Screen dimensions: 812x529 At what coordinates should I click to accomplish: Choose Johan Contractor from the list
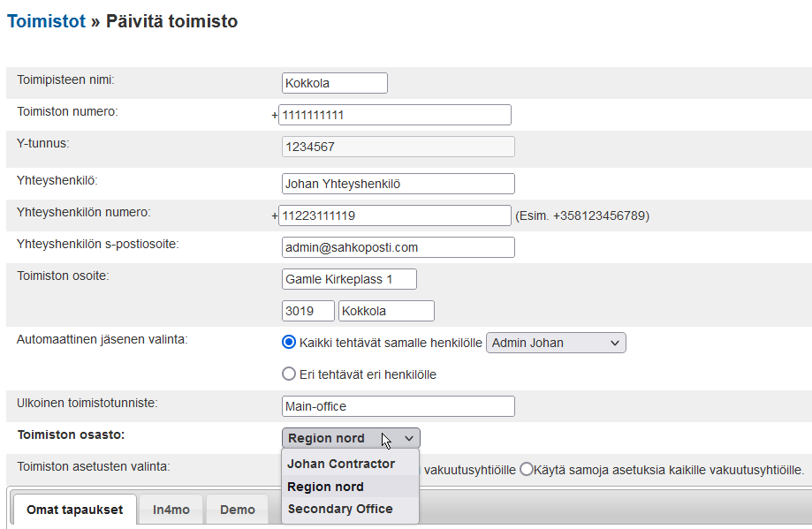pyautogui.click(x=341, y=464)
